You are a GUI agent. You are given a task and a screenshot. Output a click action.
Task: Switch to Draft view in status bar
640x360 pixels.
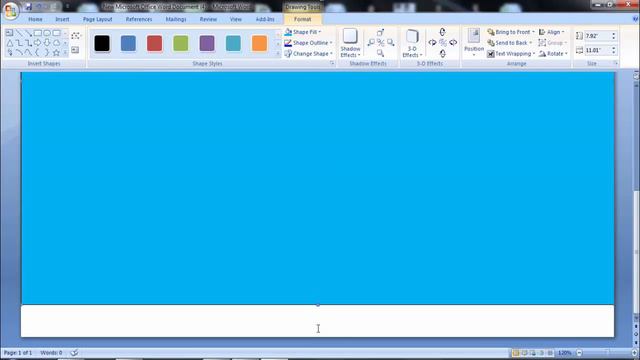[550, 353]
